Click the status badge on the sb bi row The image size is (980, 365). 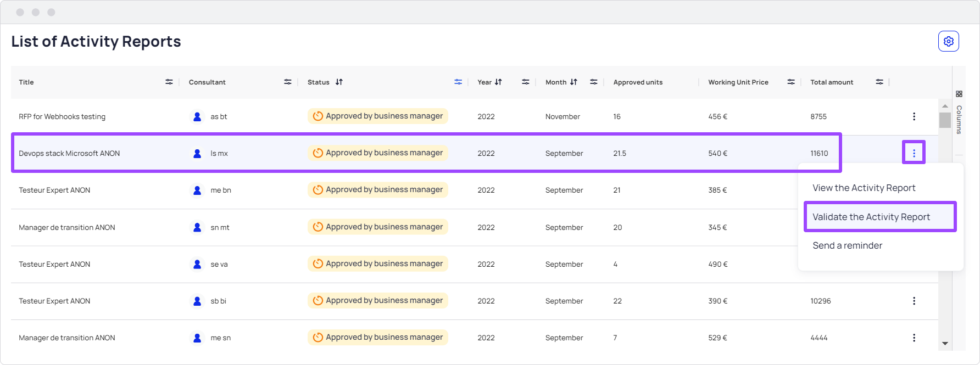click(378, 300)
